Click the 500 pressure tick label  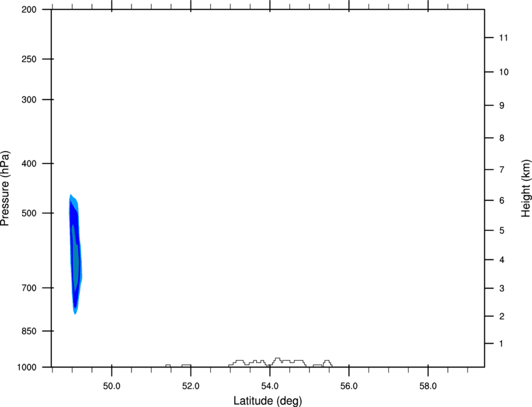pos(29,213)
